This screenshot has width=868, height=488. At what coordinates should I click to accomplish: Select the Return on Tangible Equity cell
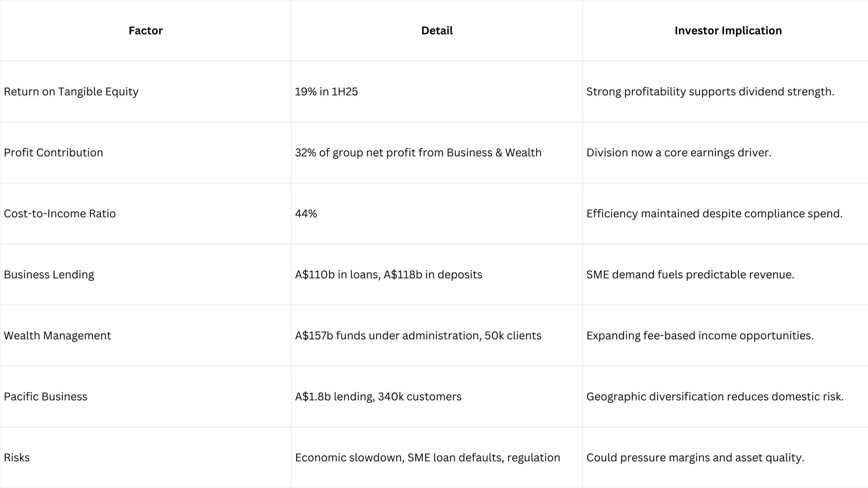pyautogui.click(x=71, y=91)
